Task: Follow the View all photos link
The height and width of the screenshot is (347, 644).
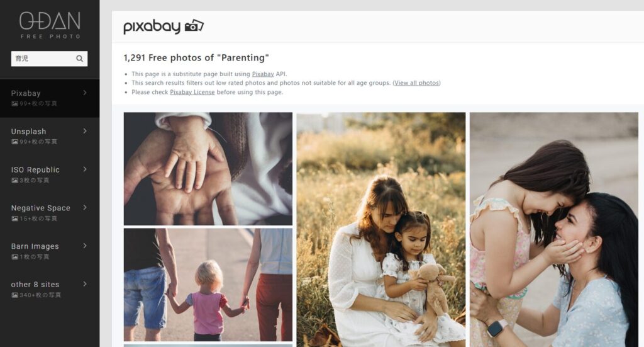Action: 416,83
